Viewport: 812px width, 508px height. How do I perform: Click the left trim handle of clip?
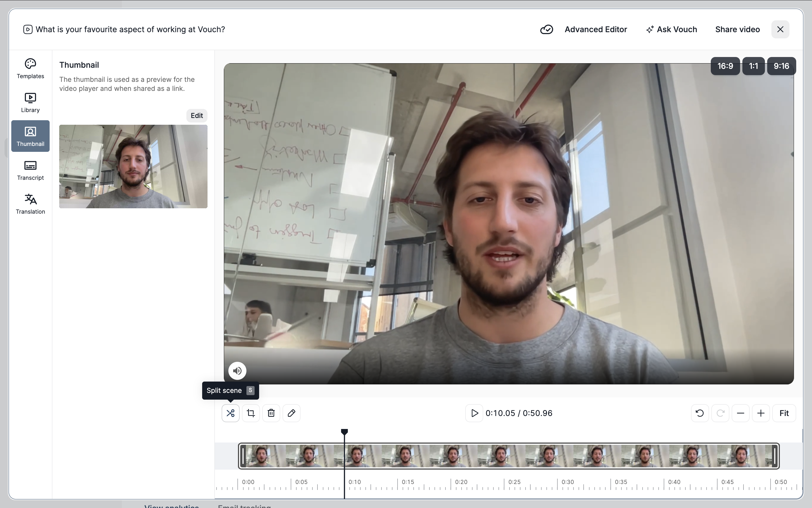[x=243, y=456]
